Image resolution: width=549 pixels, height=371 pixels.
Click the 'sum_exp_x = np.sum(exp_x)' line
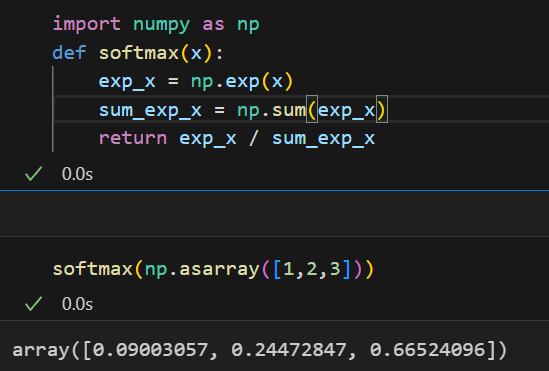[x=242, y=110]
